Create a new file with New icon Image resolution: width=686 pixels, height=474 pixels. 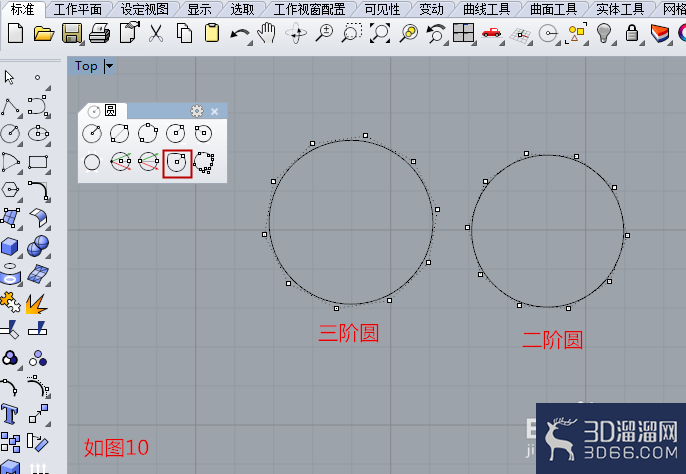tap(16, 33)
